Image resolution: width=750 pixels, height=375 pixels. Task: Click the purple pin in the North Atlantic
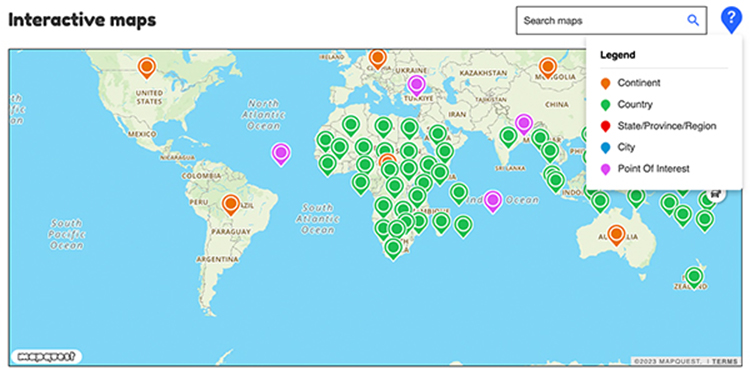(281, 154)
